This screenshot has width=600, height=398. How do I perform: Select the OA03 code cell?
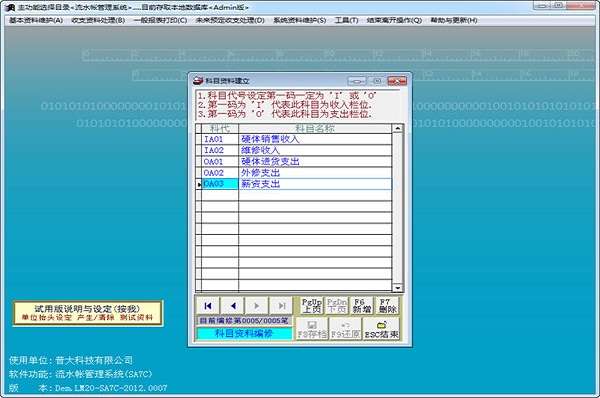(220, 184)
